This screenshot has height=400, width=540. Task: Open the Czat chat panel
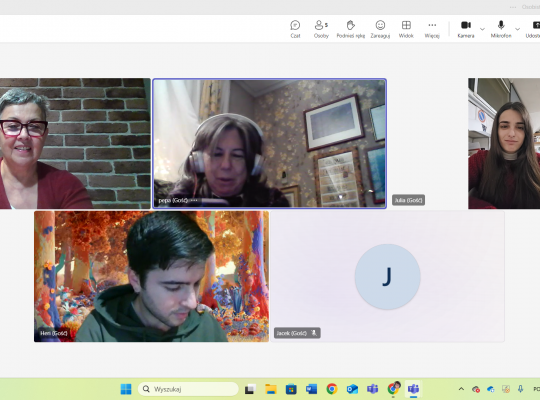[x=295, y=29]
